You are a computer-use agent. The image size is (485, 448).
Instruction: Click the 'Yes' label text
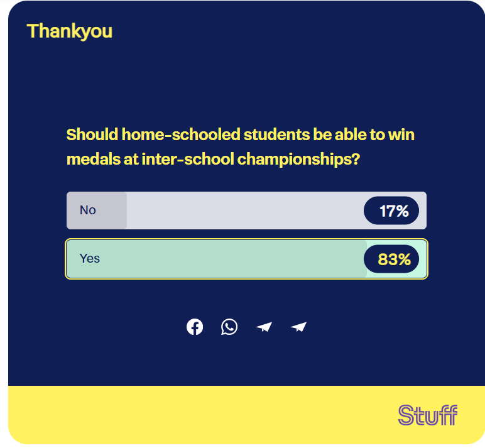coord(90,258)
